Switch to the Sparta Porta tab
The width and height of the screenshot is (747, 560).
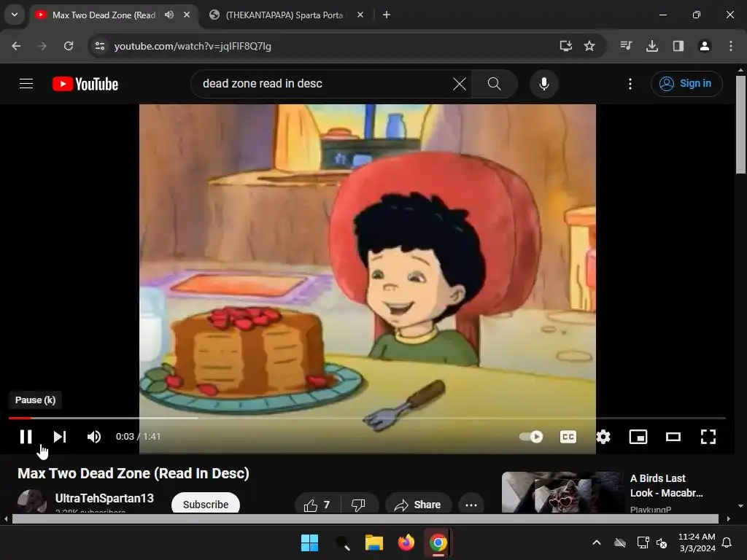[x=284, y=15]
